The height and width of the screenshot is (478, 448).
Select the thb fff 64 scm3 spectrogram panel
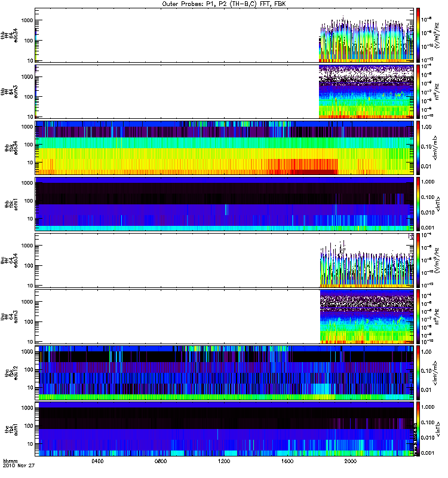point(225,91)
